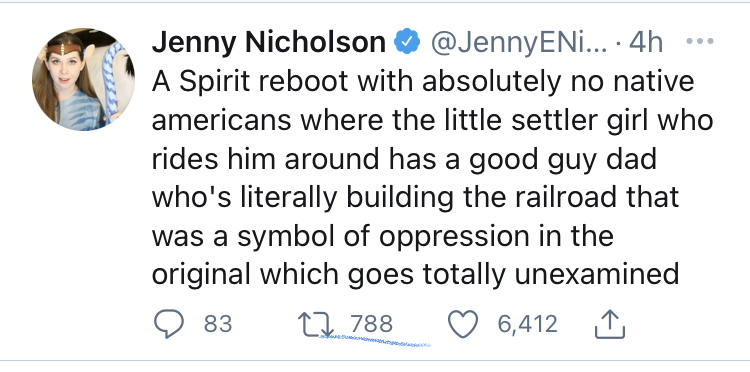Click the blue verified checkmark badge
This screenshot has width=750, height=372.
click(x=407, y=42)
